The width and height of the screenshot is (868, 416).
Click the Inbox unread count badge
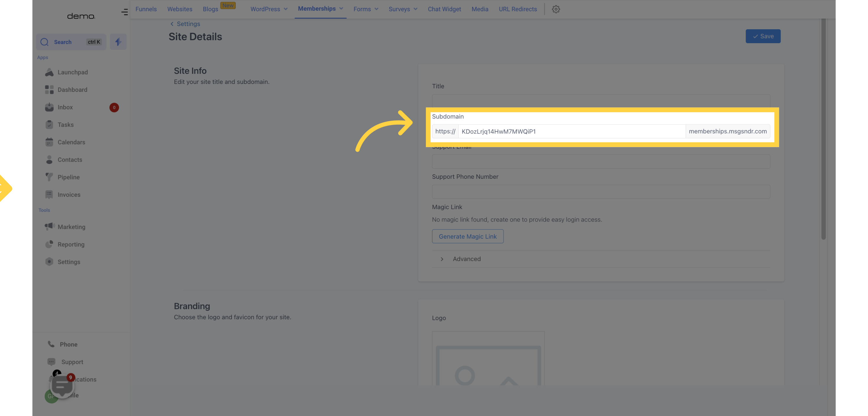tap(114, 108)
